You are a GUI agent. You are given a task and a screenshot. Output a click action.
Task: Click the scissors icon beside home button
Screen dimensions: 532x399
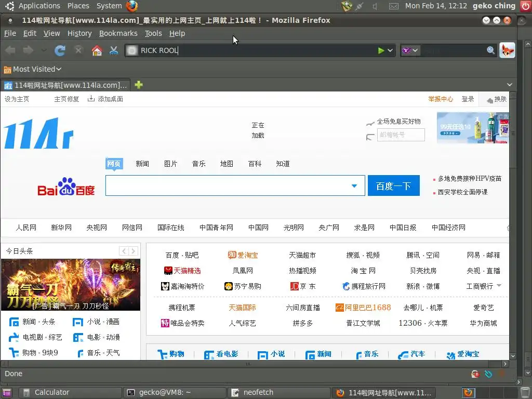(114, 50)
